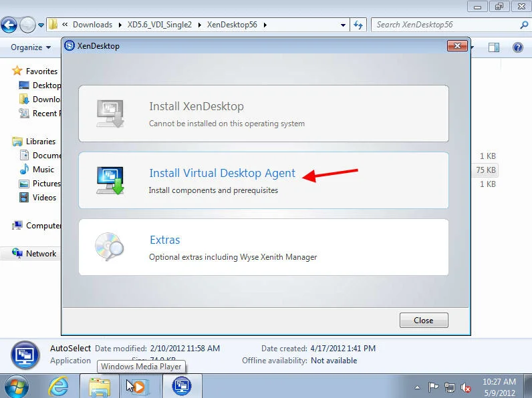Click the 75 KB file size cell
The width and height of the screenshot is (532, 398).
coord(486,170)
